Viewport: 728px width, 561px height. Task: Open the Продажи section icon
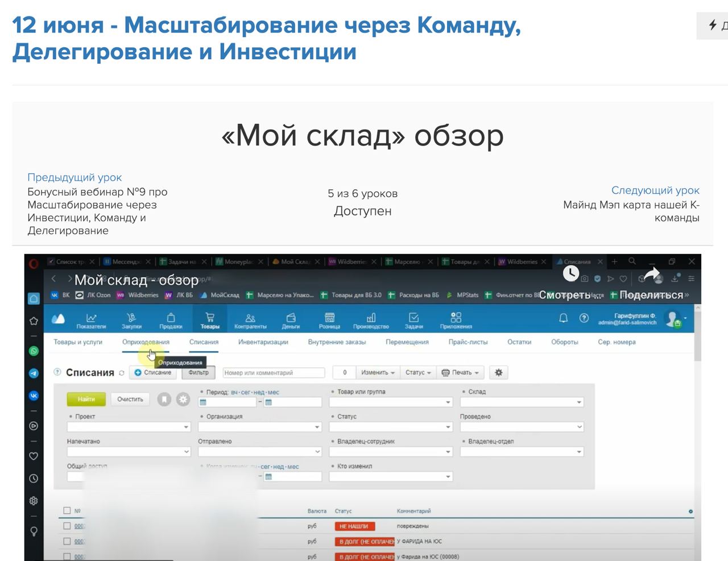[171, 321]
